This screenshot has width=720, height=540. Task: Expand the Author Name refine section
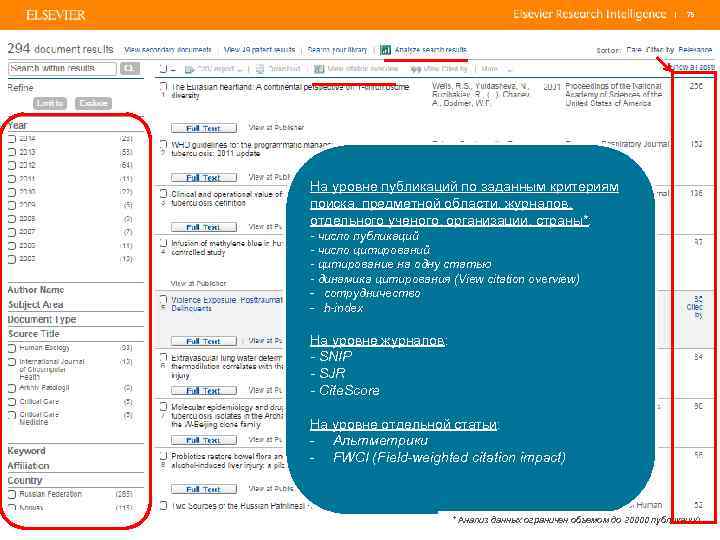[x=36, y=290]
